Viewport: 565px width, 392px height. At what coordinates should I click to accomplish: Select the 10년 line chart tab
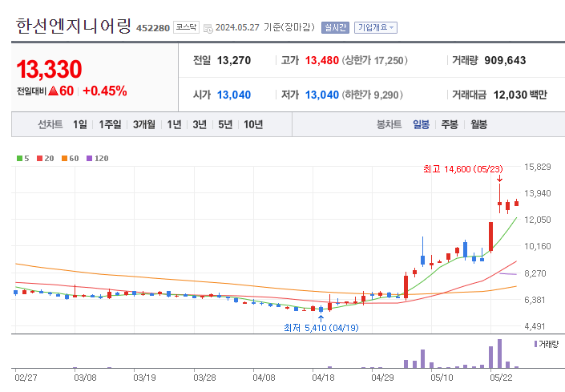click(x=253, y=124)
